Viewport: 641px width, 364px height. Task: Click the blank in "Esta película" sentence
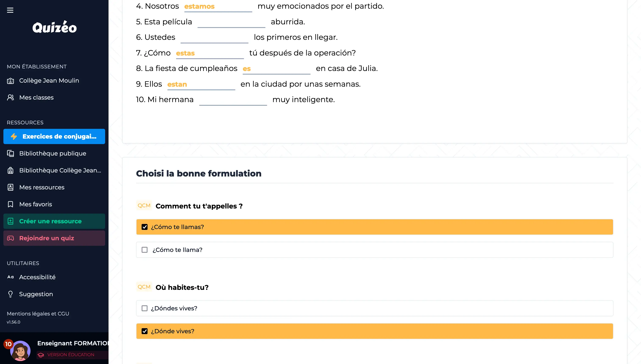tap(231, 22)
